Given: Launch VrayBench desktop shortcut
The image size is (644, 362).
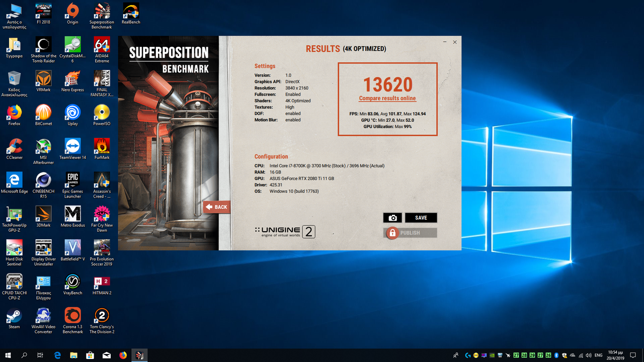Looking at the screenshot, I should [x=72, y=284].
